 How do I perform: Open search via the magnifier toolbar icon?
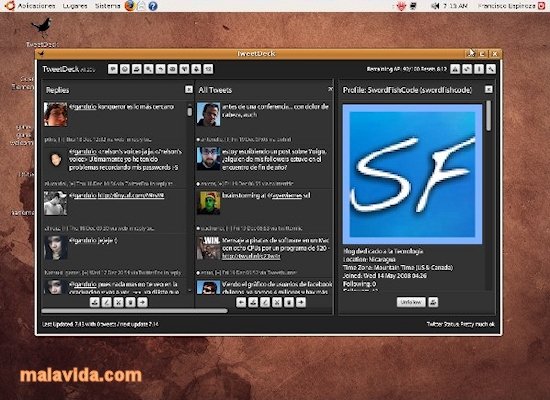point(148,69)
